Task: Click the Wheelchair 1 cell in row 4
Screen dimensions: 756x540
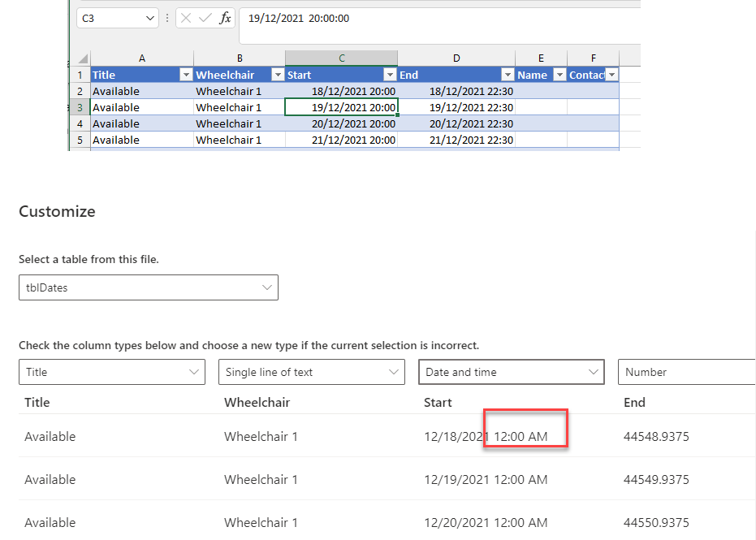Action: (240, 123)
